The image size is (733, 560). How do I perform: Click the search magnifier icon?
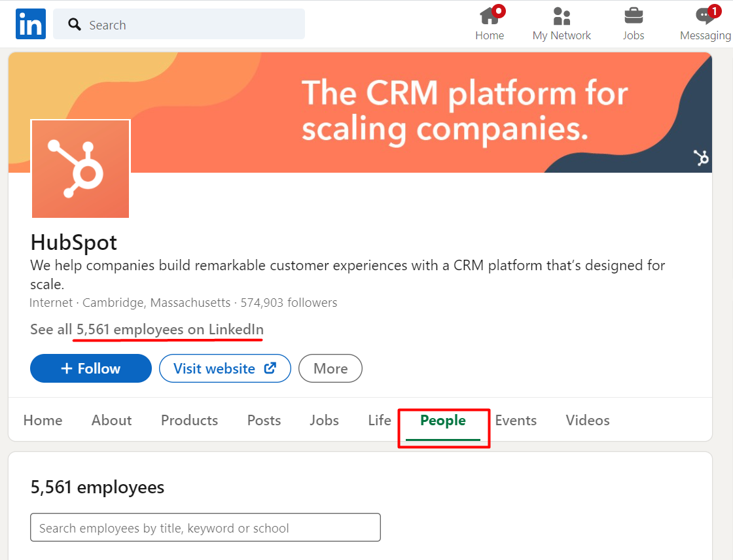point(75,24)
